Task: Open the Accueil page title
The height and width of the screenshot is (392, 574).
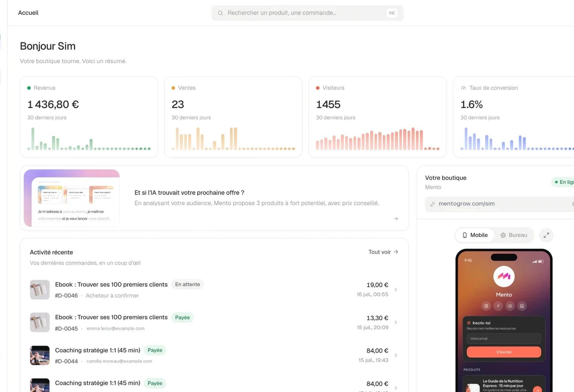Action: [x=28, y=13]
